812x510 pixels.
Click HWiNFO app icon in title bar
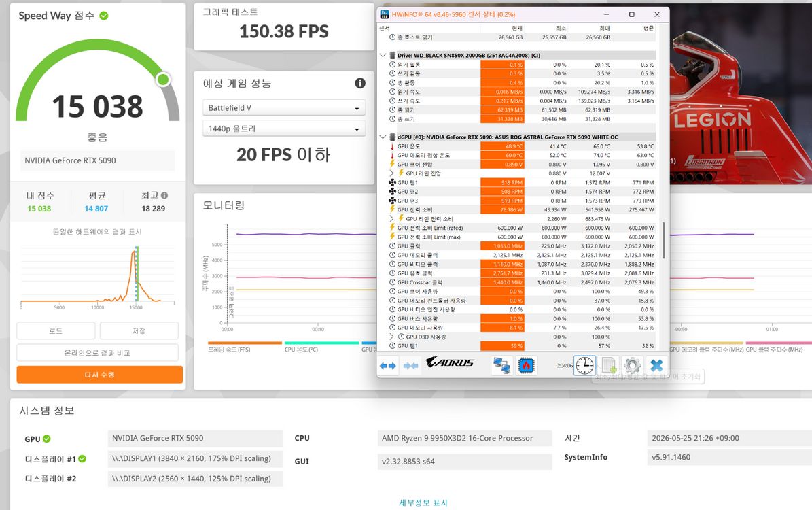click(x=384, y=14)
